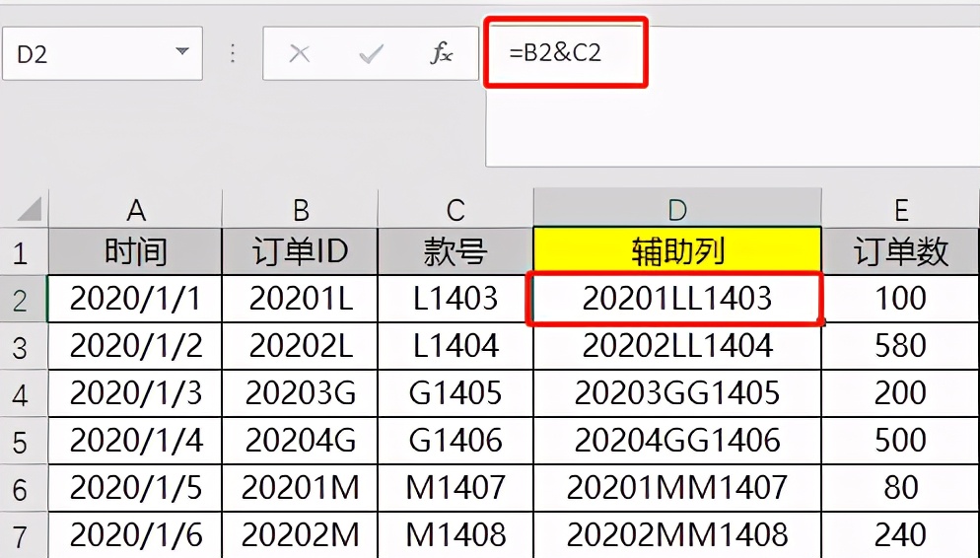This screenshot has width=980, height=558.
Task: Select style number cell L1404
Action: click(x=455, y=347)
